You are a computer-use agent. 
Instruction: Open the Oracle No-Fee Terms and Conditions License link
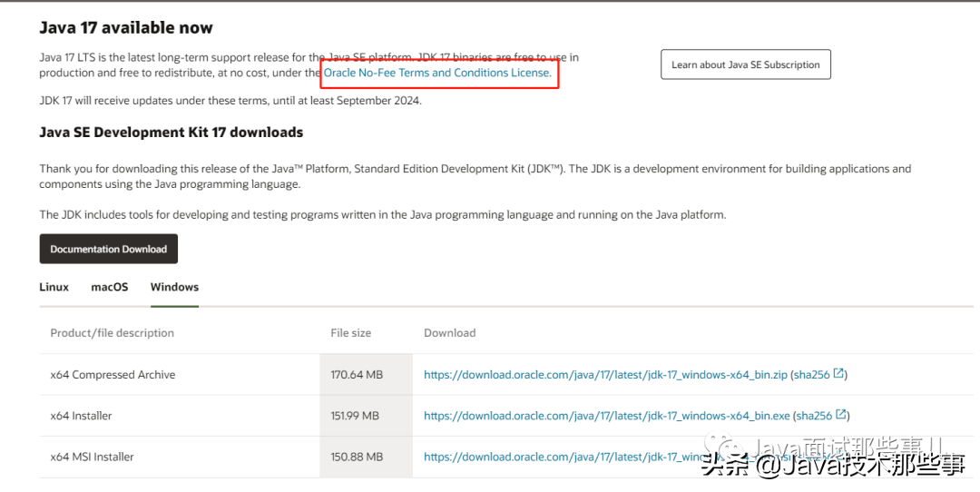click(x=437, y=73)
